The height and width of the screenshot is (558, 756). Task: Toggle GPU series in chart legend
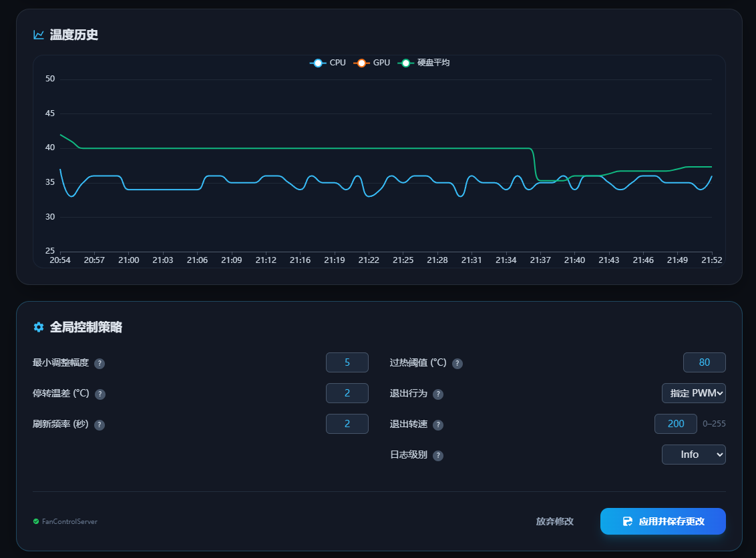pos(371,63)
